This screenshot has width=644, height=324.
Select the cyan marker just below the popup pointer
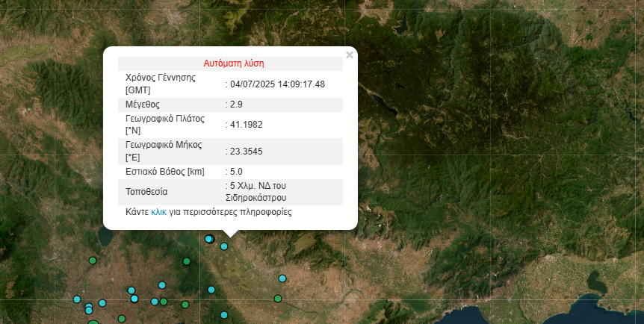pos(223,246)
